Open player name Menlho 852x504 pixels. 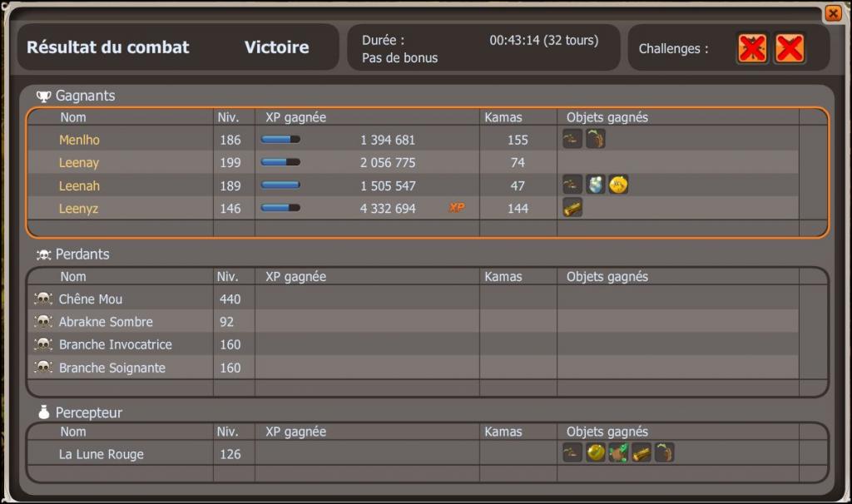pos(79,140)
